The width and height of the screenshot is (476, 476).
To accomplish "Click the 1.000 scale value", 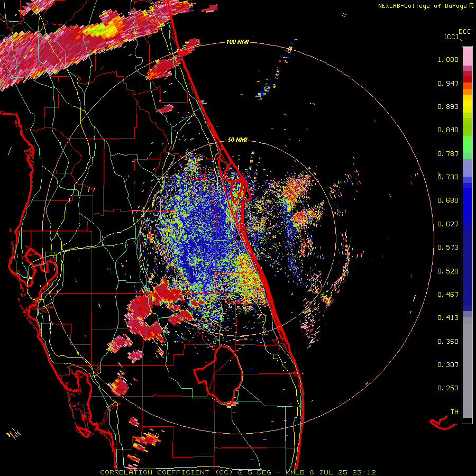I will pyautogui.click(x=448, y=59).
